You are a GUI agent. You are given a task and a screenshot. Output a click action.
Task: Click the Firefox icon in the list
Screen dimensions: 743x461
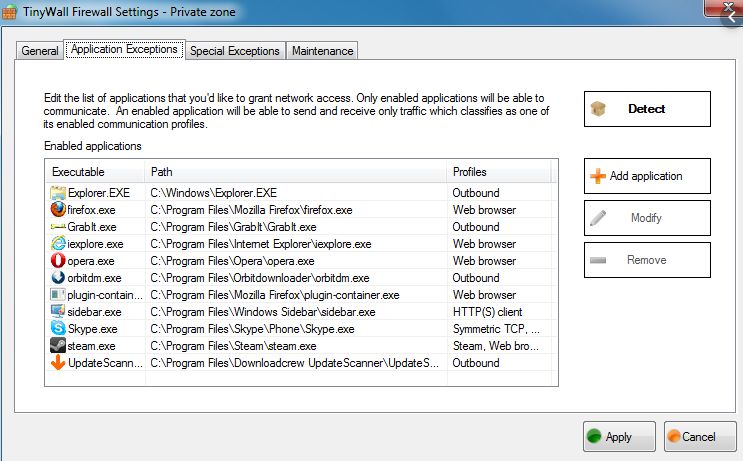tap(58, 209)
